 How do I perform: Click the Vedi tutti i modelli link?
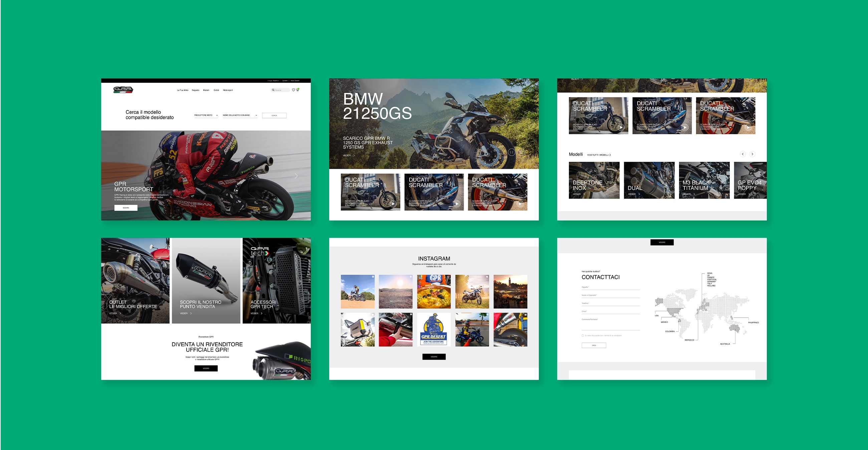click(x=599, y=155)
